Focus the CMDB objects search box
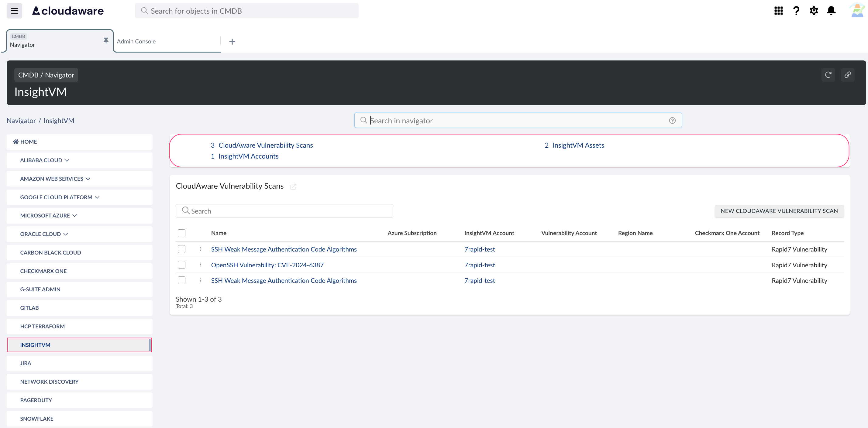Viewport: 868px width, 428px height. [247, 11]
